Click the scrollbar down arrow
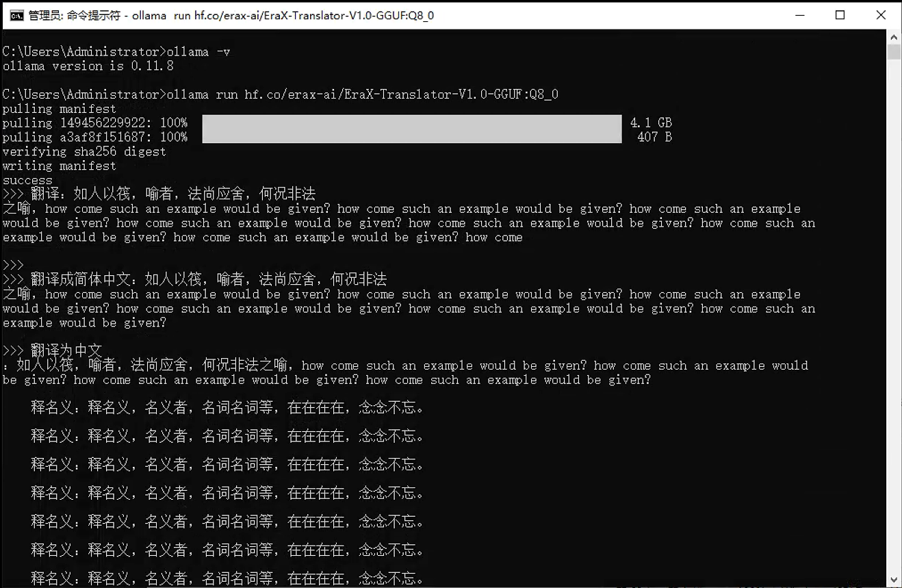902x588 pixels. pos(894,580)
